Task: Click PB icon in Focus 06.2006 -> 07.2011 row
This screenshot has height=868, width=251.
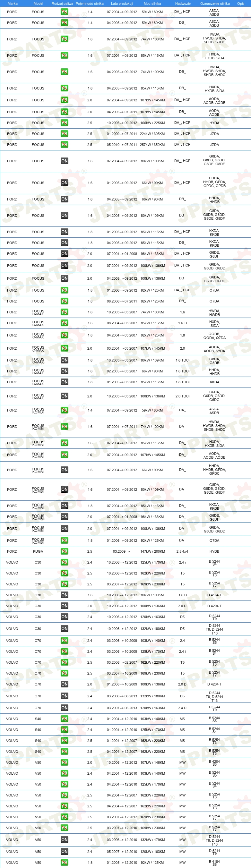Action: pos(65,301)
